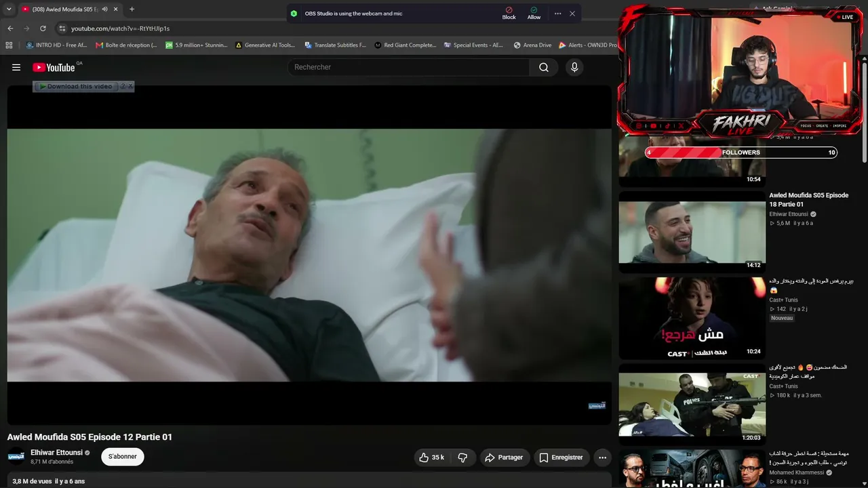Open the Mohamed Khammessi channel name
Image resolution: width=868 pixels, height=488 pixels.
tap(796, 472)
